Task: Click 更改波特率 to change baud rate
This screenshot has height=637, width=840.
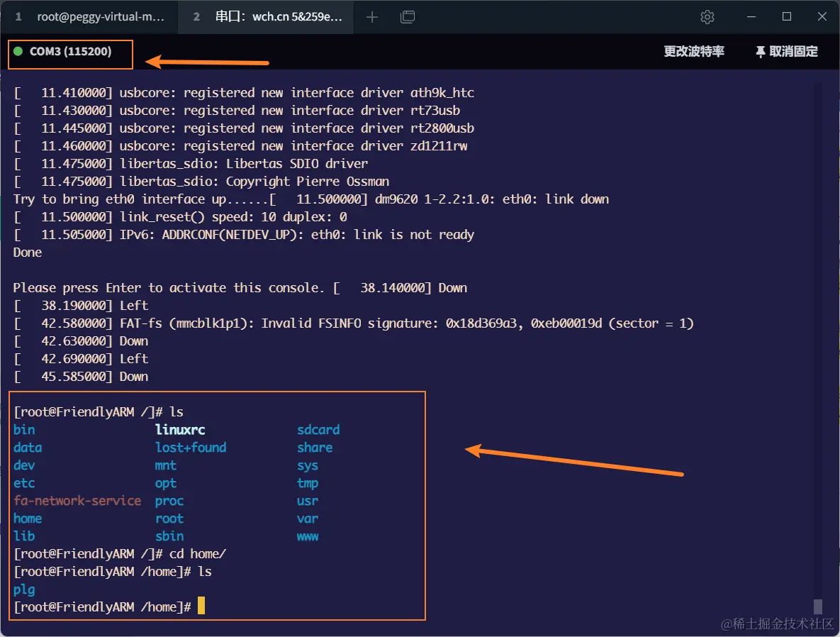Action: pos(694,52)
